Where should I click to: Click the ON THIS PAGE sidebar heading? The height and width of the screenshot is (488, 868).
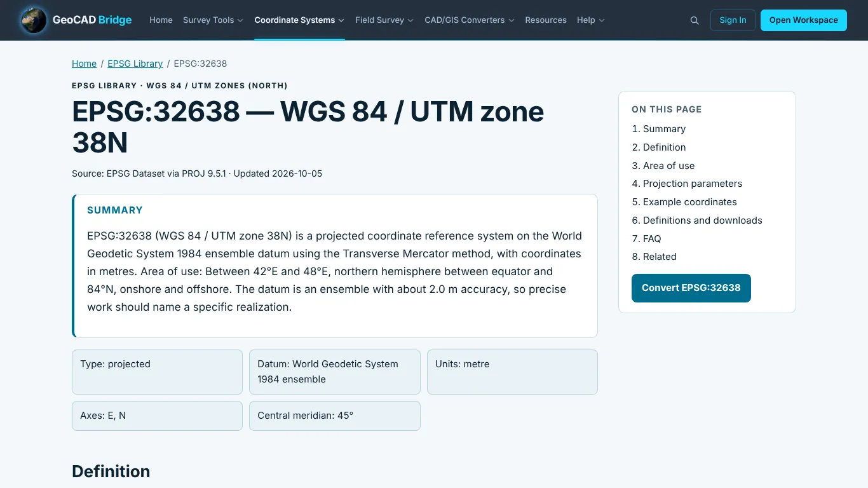(667, 109)
